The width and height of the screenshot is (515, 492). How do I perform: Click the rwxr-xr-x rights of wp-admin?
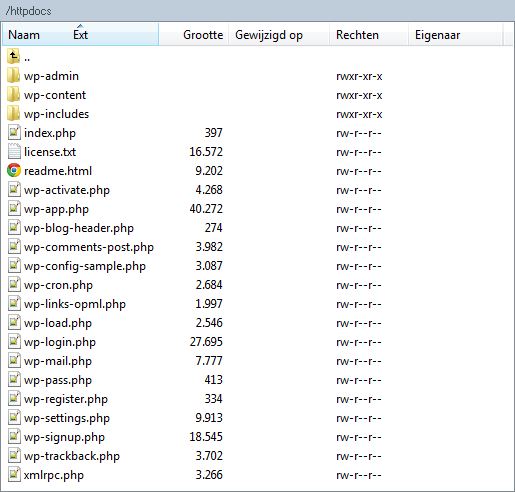359,76
